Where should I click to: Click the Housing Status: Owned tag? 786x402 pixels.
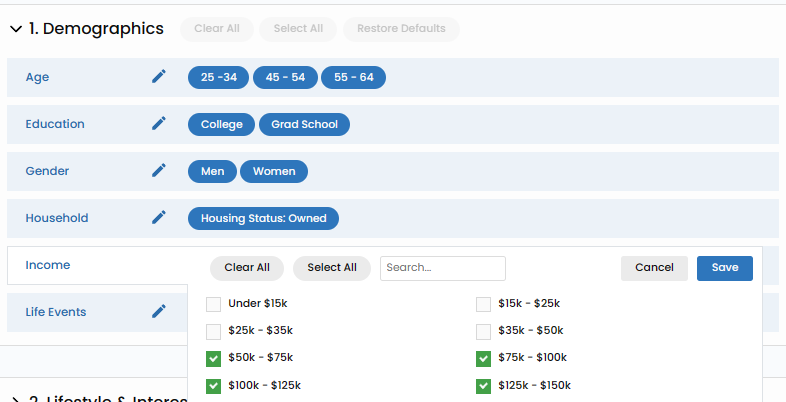(x=264, y=218)
